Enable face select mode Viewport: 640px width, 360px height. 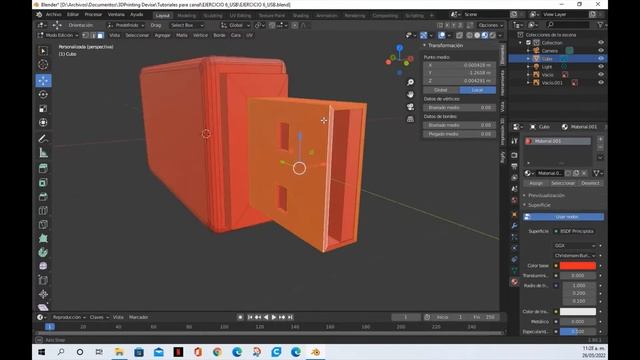tap(100, 36)
